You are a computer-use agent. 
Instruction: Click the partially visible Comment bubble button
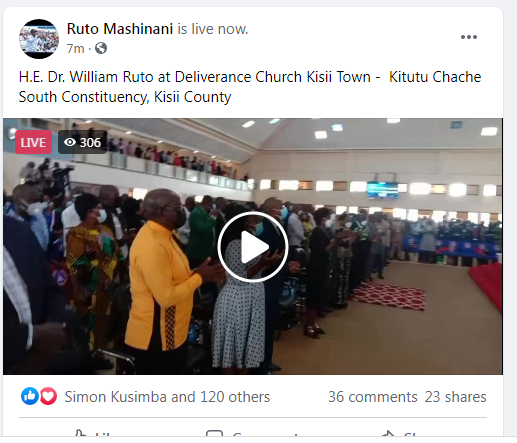(252, 433)
